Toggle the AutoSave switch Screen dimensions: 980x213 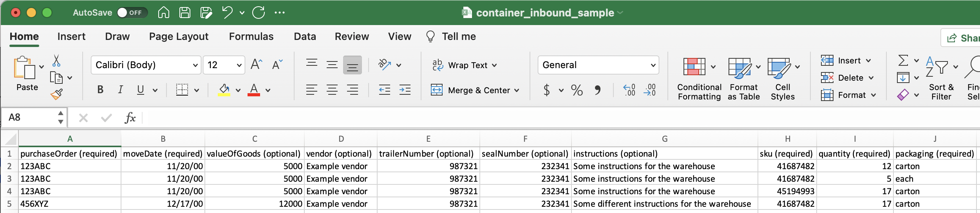132,13
